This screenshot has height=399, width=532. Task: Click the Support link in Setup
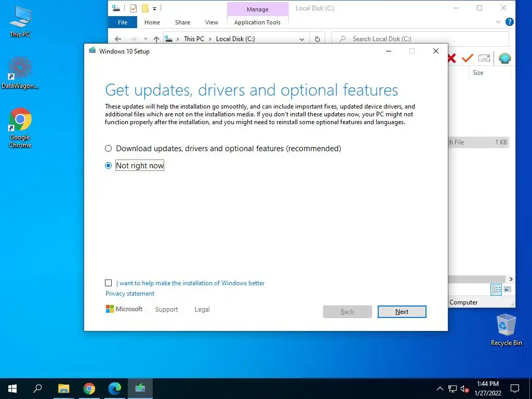(167, 310)
